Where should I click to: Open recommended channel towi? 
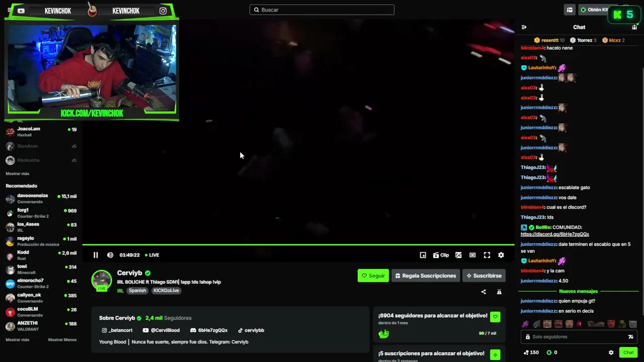point(41,269)
